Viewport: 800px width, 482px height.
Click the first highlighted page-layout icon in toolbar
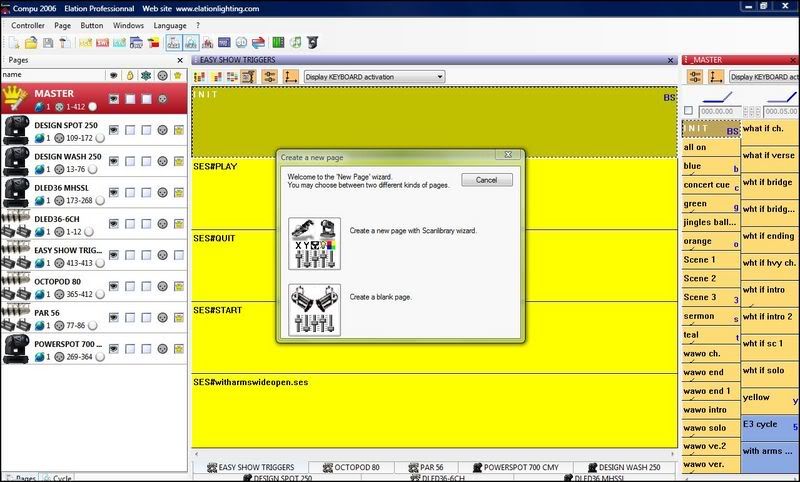(174, 43)
